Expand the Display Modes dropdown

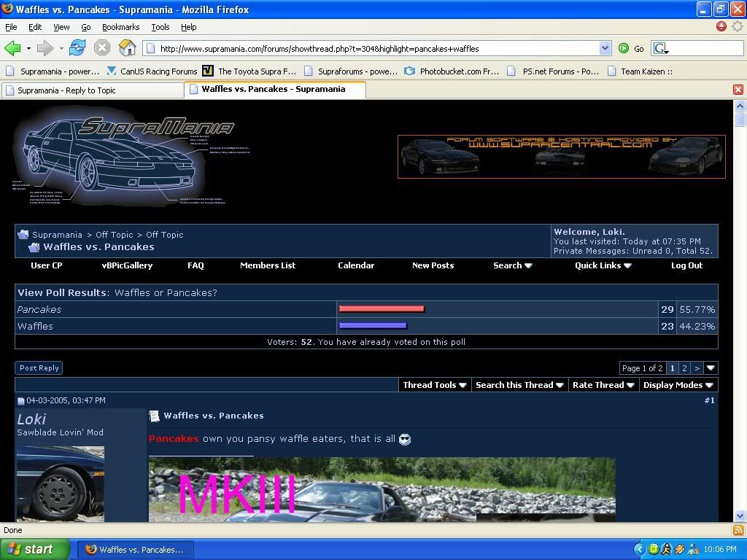click(x=678, y=385)
